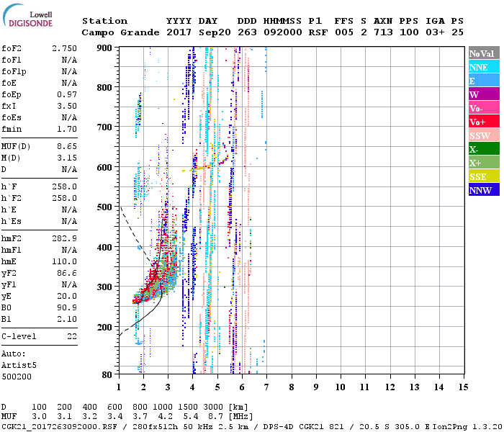Click the 10 MHz x-axis label
504x432 pixels.
pos(341,387)
